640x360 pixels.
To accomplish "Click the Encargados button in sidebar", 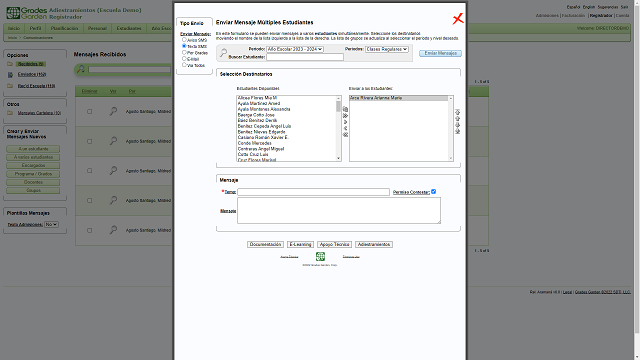I will point(33,166).
